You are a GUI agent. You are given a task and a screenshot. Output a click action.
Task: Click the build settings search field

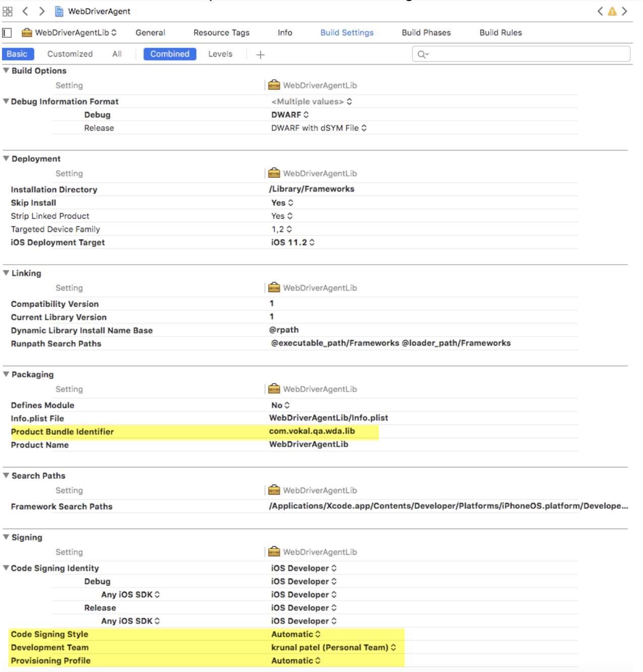point(521,54)
